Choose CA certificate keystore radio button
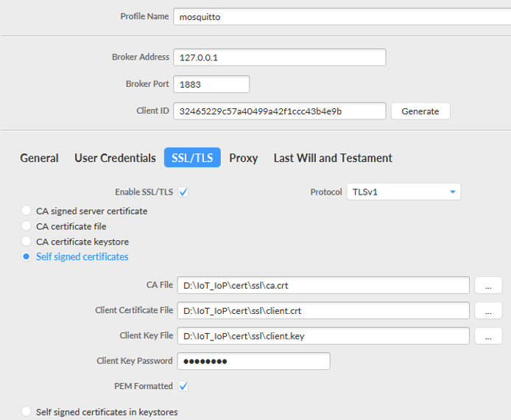 [26, 241]
